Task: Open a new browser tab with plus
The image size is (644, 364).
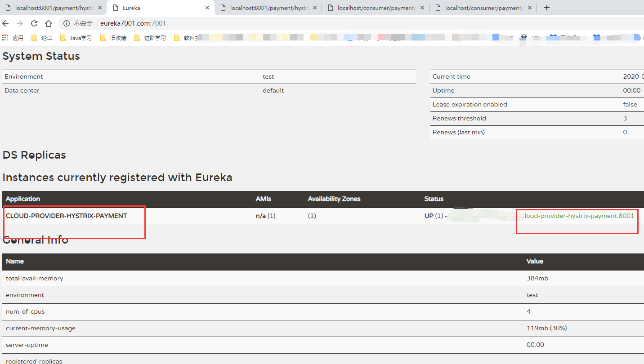Action: click(547, 8)
